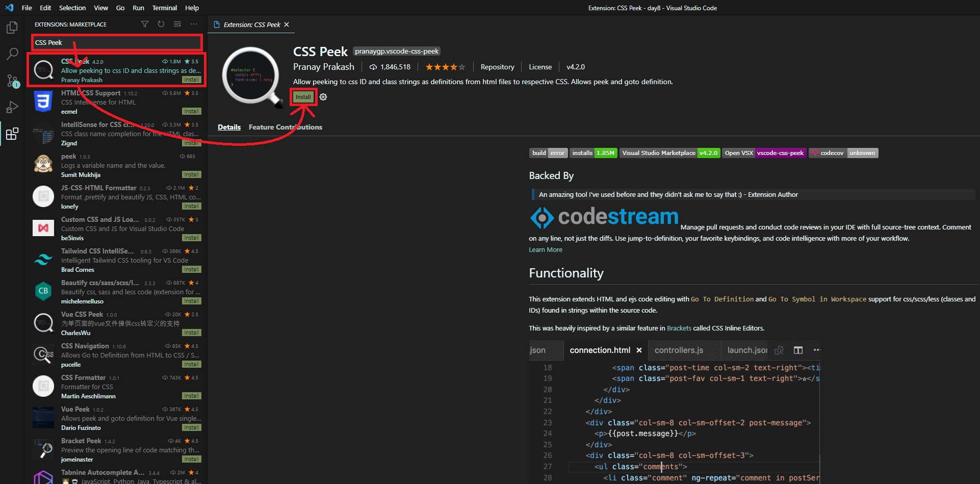Install the peek extension by Sumit Mukhija
This screenshot has height=484, width=980.
click(x=192, y=175)
